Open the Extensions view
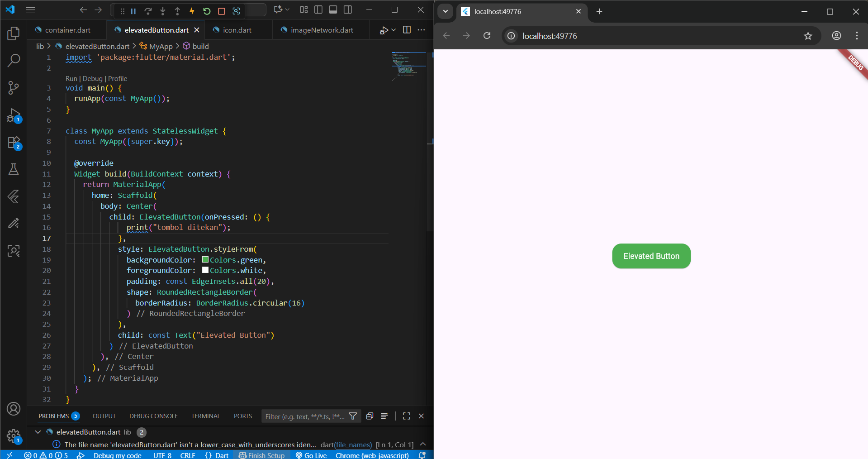868x459 pixels. (14, 143)
